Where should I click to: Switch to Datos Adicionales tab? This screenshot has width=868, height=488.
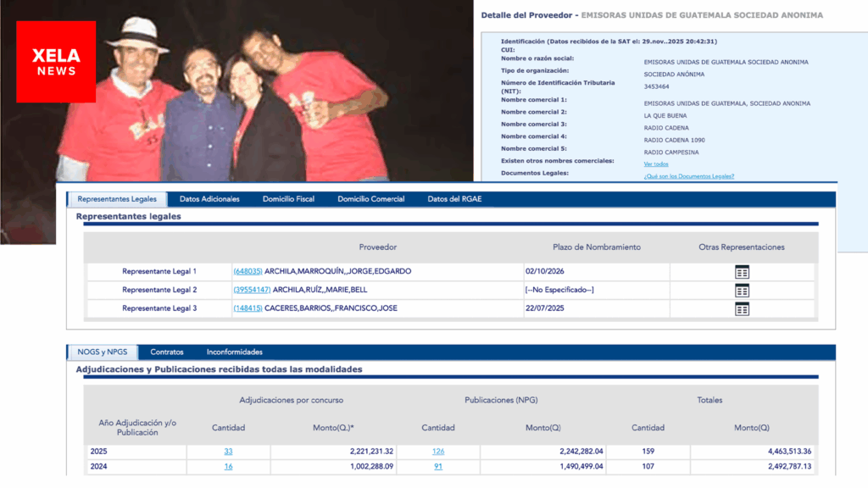click(x=209, y=199)
